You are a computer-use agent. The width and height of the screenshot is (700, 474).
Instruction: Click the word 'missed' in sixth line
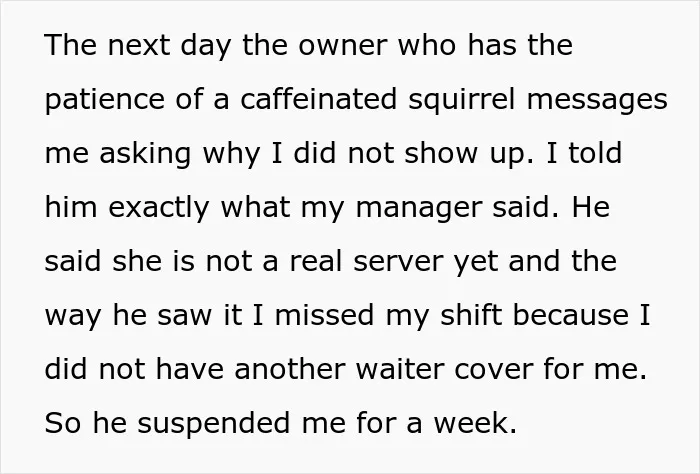point(324,315)
